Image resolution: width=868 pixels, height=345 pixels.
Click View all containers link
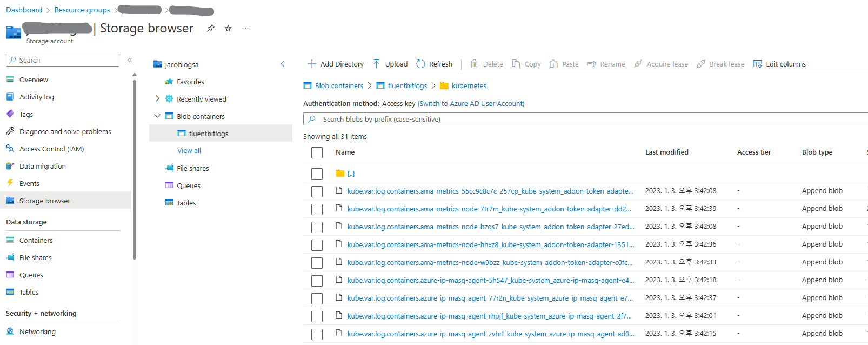click(189, 150)
